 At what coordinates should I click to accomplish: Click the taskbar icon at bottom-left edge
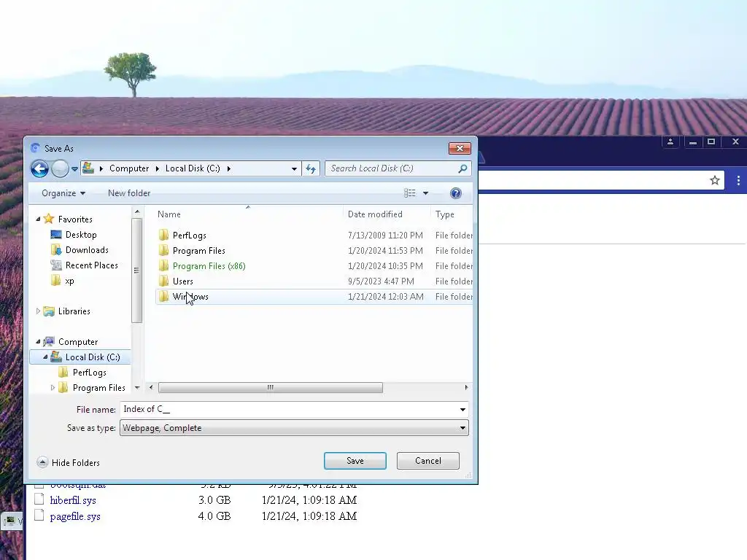pyautogui.click(x=10, y=521)
